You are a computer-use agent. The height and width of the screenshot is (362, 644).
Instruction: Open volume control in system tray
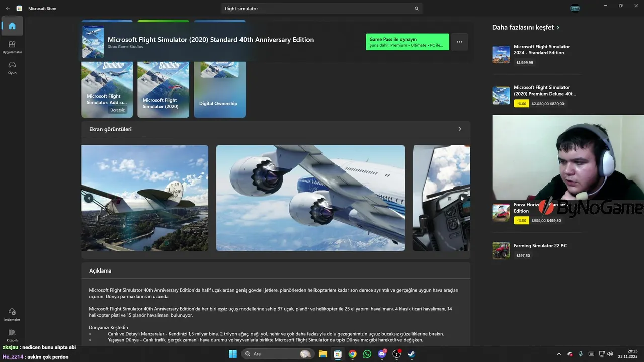point(610,354)
